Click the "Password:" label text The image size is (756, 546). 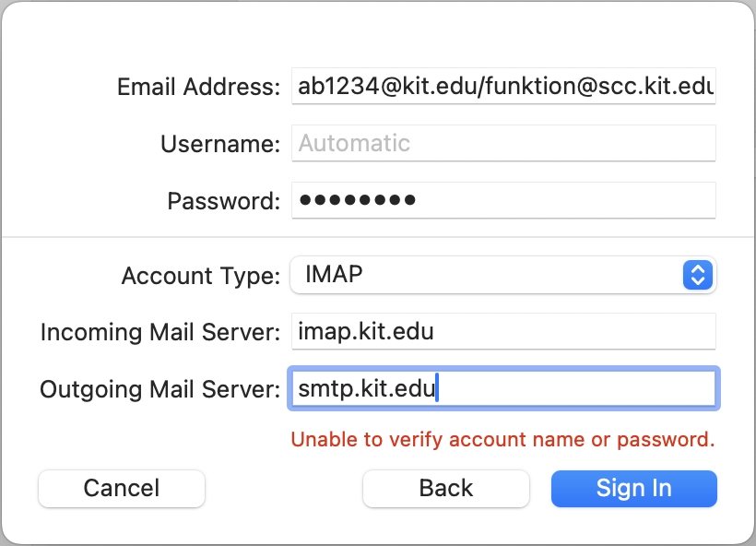click(223, 201)
